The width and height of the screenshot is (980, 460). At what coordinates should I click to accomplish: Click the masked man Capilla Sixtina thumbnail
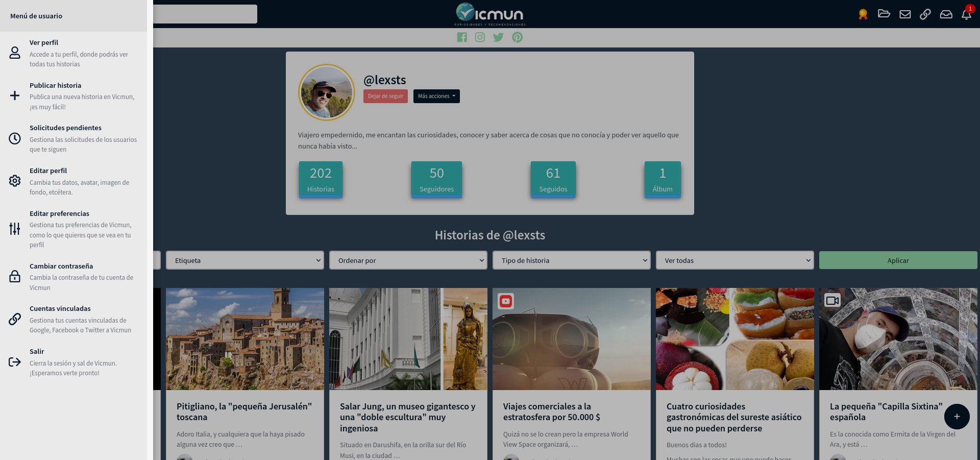point(898,339)
